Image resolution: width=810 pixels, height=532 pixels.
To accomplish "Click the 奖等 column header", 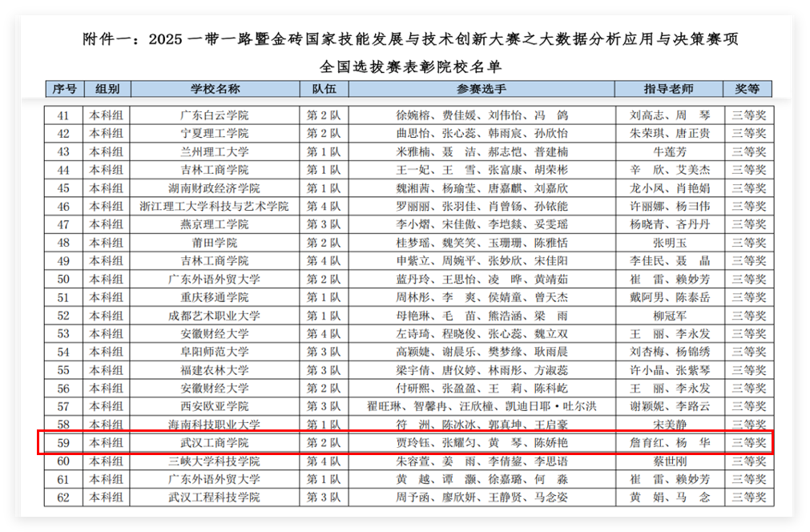I will pyautogui.click(x=748, y=89).
